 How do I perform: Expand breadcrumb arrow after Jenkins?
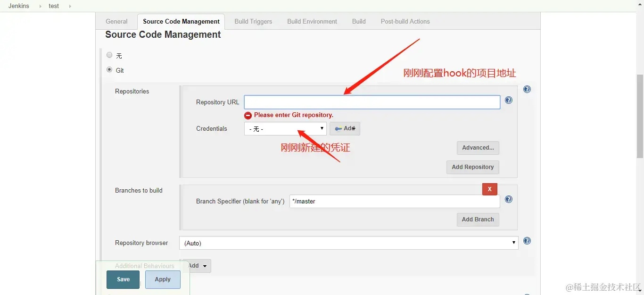pyautogui.click(x=40, y=6)
